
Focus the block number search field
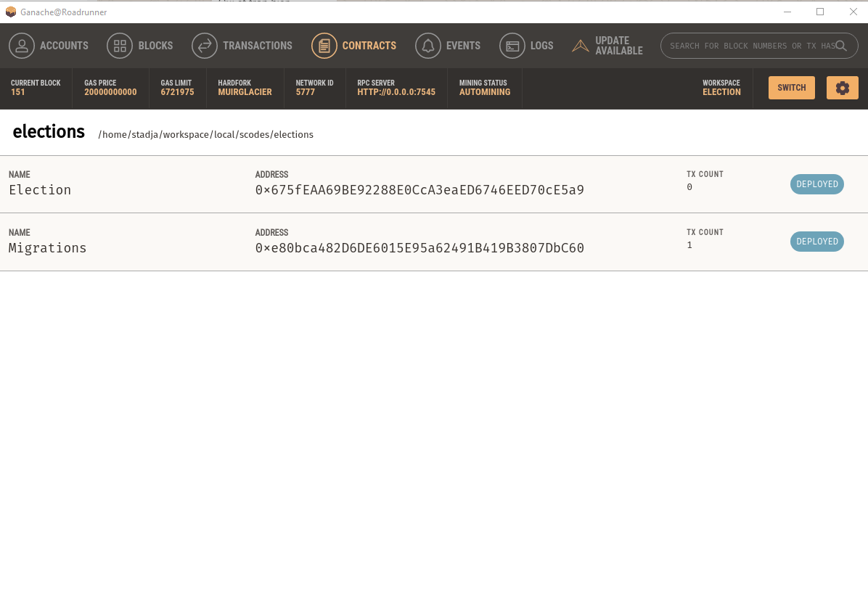pyautogui.click(x=748, y=46)
